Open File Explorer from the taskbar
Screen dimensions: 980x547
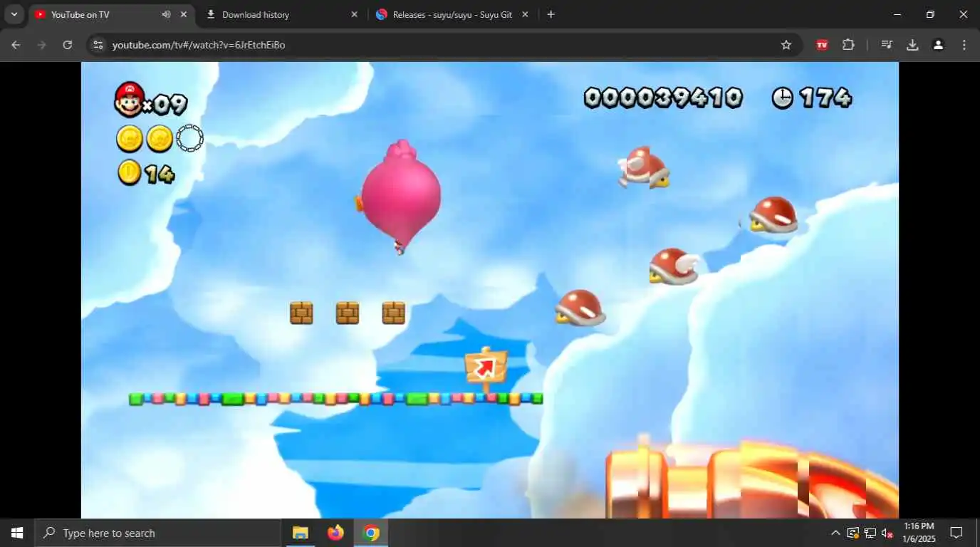coord(300,533)
